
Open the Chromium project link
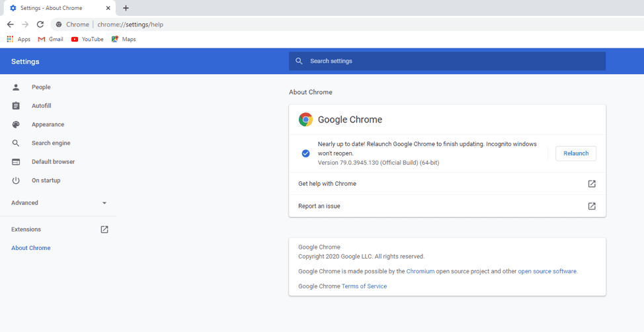pyautogui.click(x=420, y=271)
